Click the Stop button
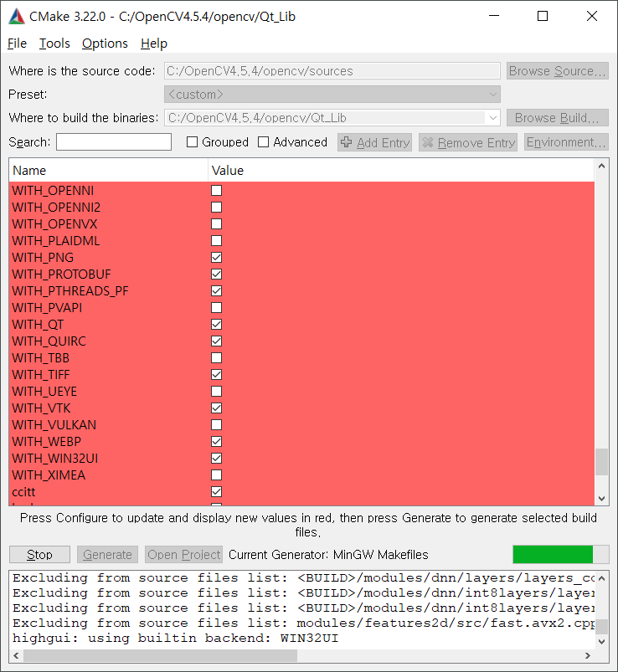Screen dimensions: 618x672 tap(39, 555)
